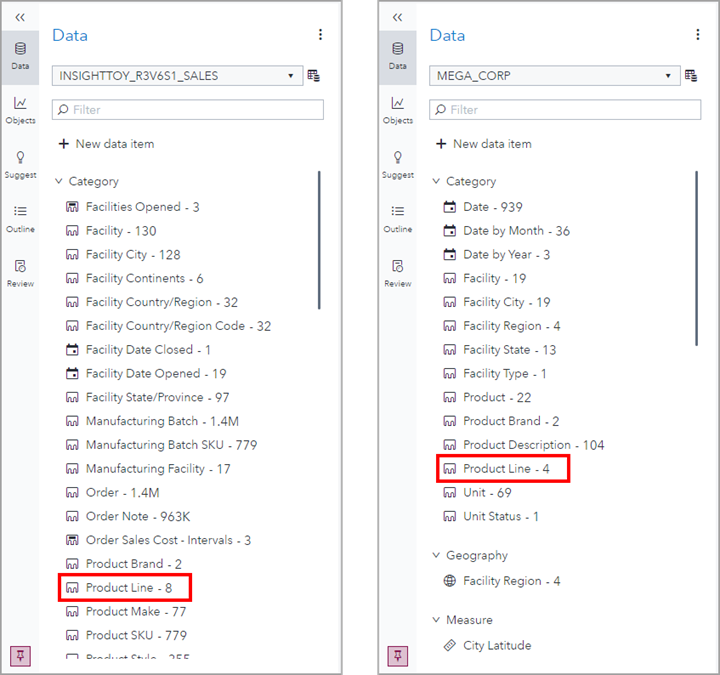This screenshot has height=675, width=720.
Task: Toggle the pin icon in the MEGA_CORP panel
Action: tap(398, 655)
